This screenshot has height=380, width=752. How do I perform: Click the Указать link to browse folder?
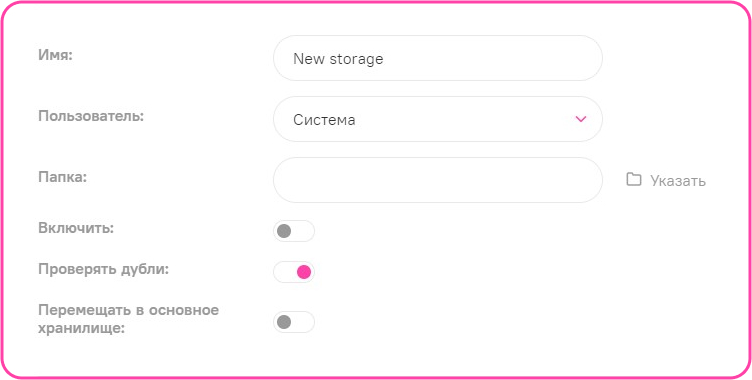pyautogui.click(x=678, y=181)
